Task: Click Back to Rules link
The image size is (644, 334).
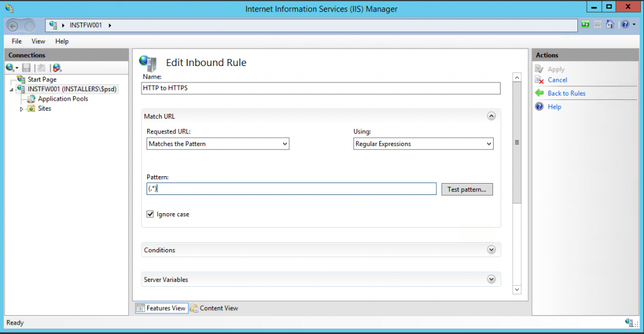Action: pyautogui.click(x=567, y=93)
